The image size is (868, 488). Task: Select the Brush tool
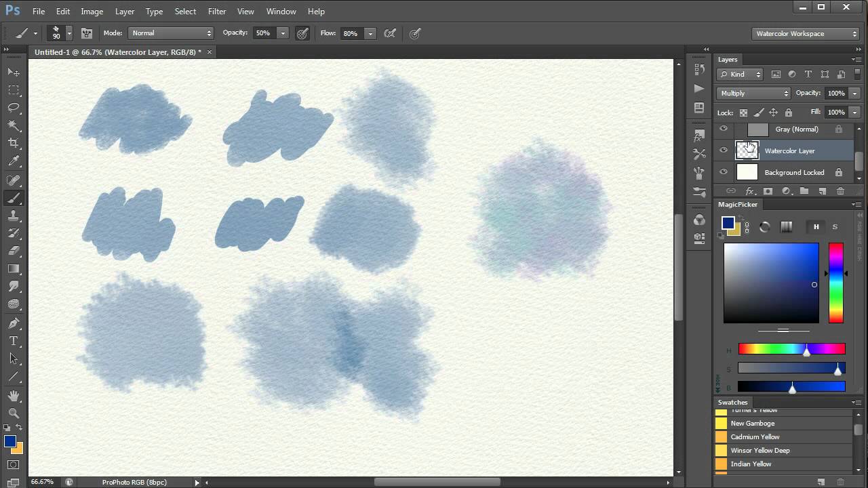pos(14,197)
